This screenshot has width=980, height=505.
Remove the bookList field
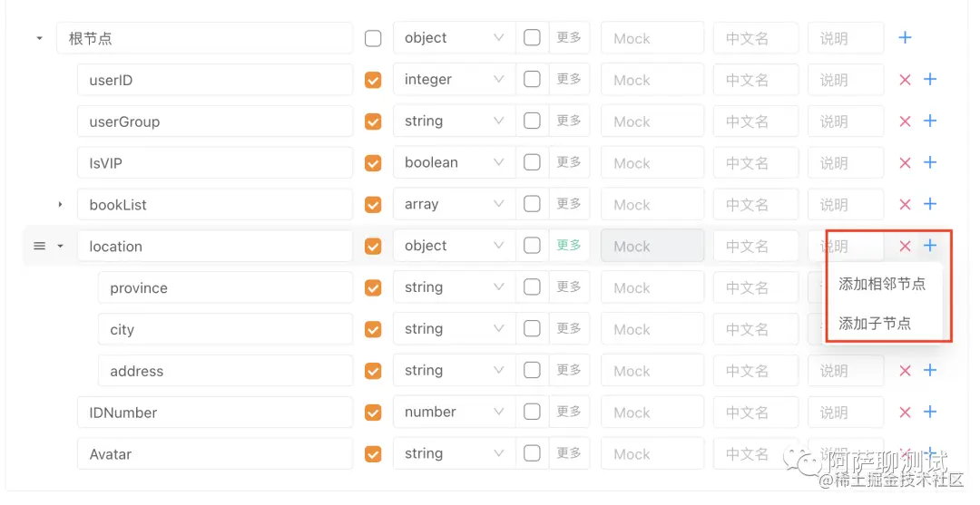[x=905, y=204]
